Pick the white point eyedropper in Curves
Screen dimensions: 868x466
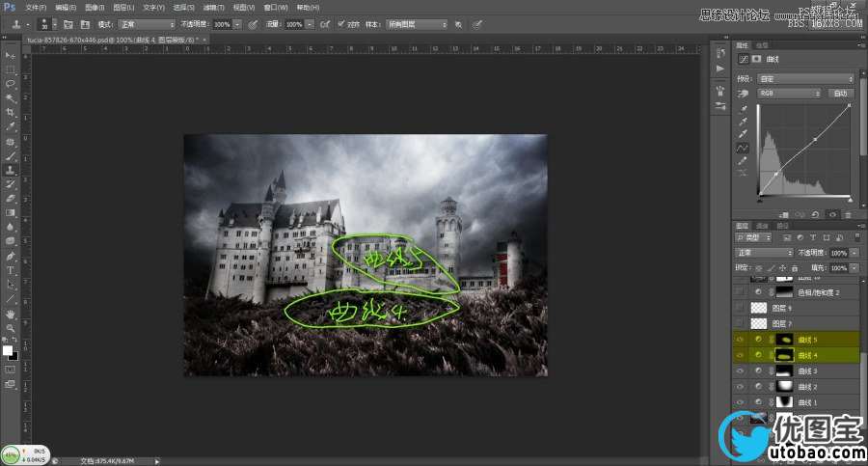coord(743,133)
